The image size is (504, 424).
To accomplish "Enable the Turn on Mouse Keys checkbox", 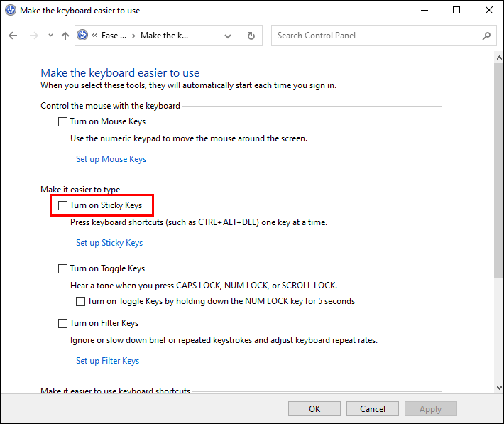I will coord(63,121).
